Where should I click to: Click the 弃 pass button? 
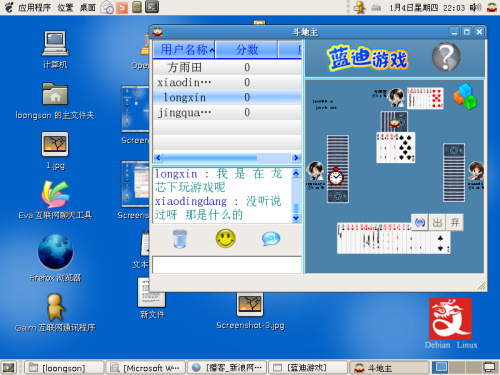pyautogui.click(x=455, y=222)
